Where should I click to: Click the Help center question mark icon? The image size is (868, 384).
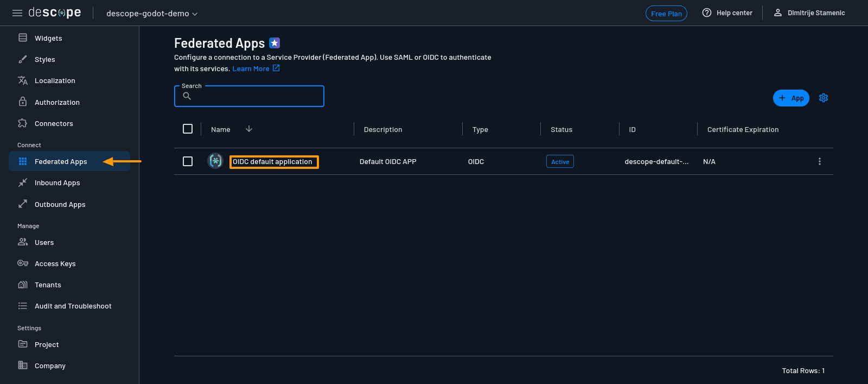click(706, 13)
